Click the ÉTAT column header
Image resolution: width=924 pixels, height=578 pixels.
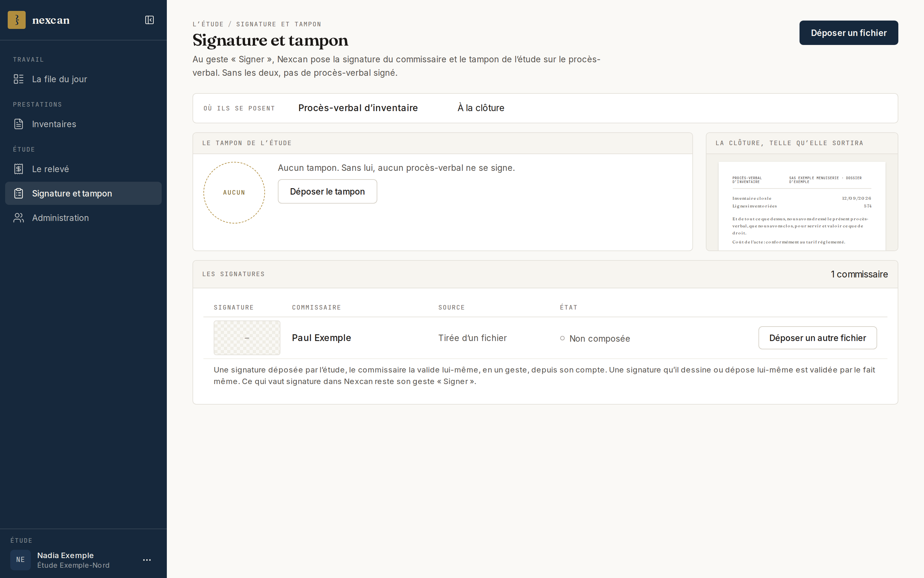(x=569, y=307)
